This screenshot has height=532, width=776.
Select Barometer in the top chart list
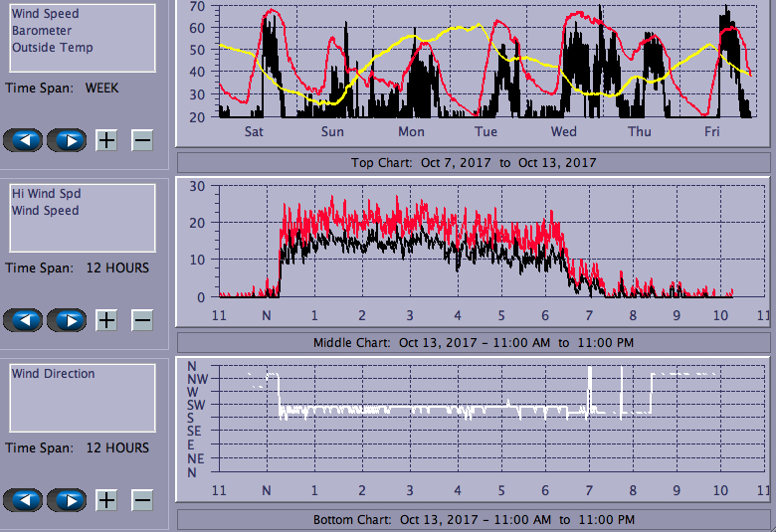(42, 31)
